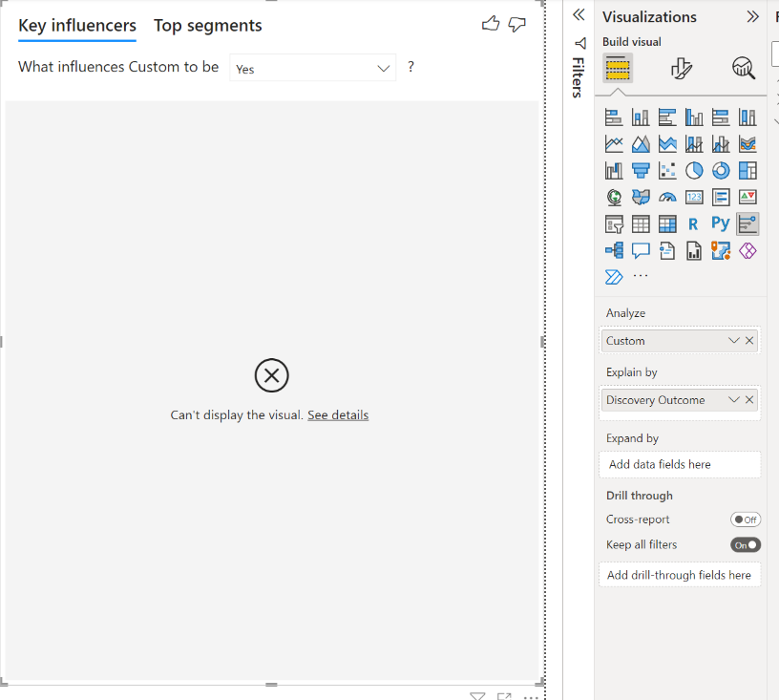The image size is (779, 700).
Task: Add a smart narrative visual
Action: click(667, 250)
